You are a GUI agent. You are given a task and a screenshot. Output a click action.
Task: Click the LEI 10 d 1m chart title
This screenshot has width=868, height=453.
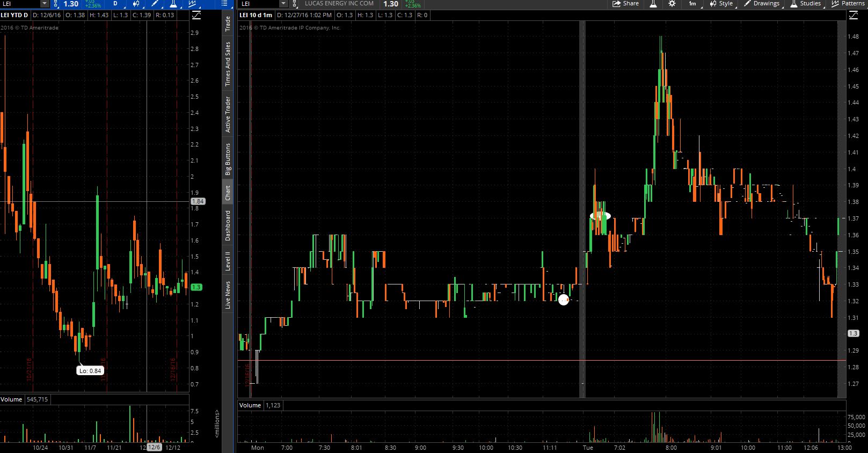256,15
